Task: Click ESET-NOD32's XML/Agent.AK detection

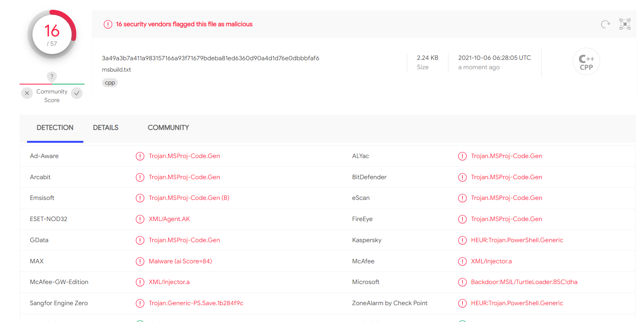Action: (x=169, y=219)
